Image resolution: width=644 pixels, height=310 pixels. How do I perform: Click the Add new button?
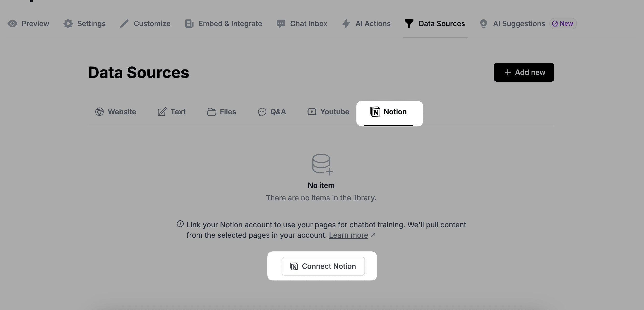524,72
